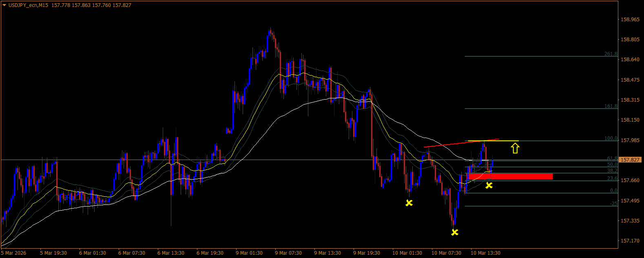Click the USDJPY_ecn,M15 symbol title
644x258 pixels.
coord(29,5)
